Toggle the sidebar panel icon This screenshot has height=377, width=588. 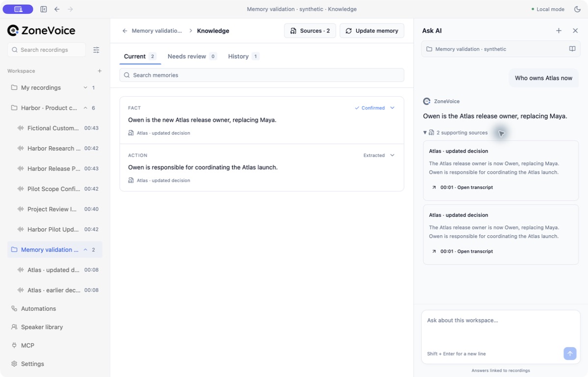pos(44,9)
